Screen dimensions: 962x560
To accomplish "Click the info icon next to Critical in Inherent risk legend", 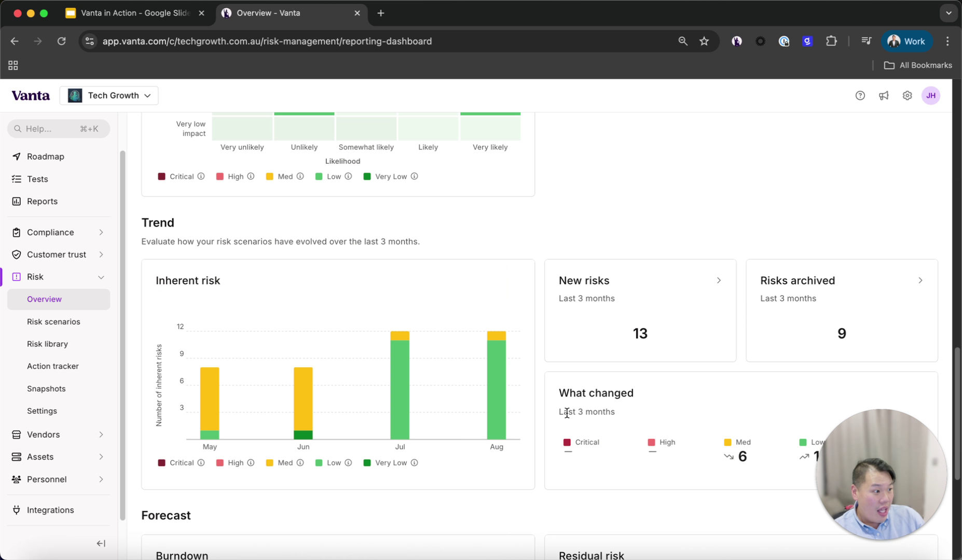I will 201,463.
